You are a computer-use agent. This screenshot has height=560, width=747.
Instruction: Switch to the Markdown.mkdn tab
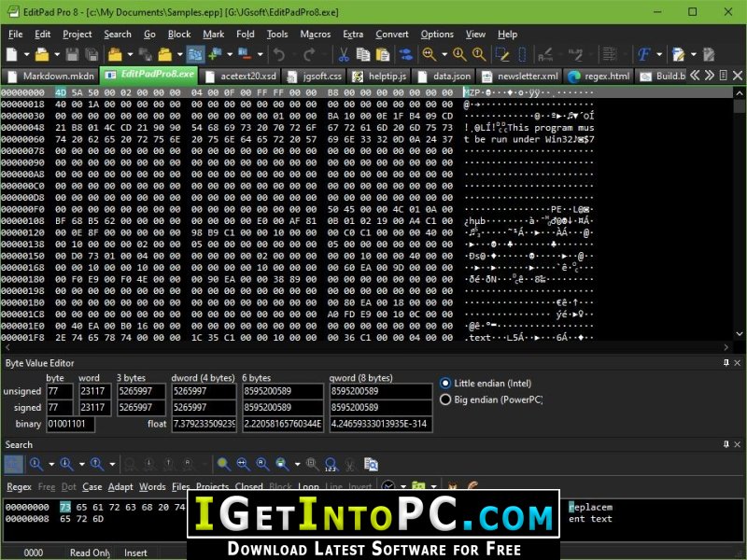pos(50,77)
